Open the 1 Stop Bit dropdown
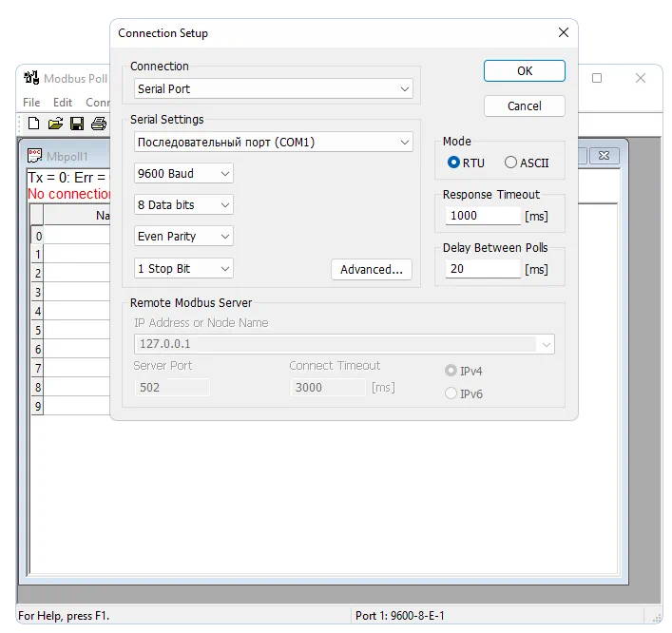Image resolution: width=672 pixels, height=633 pixels. 183,269
